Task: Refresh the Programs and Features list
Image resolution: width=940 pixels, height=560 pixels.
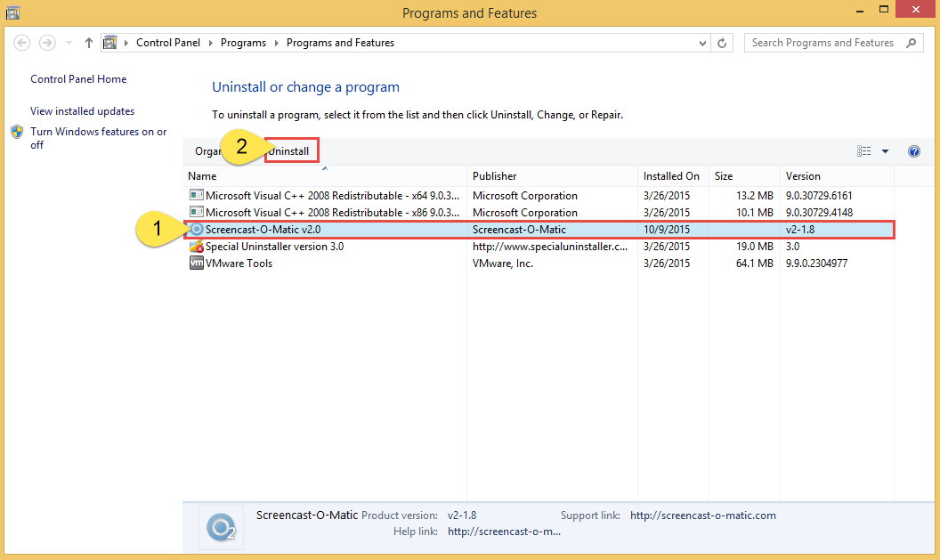Action: pos(723,43)
